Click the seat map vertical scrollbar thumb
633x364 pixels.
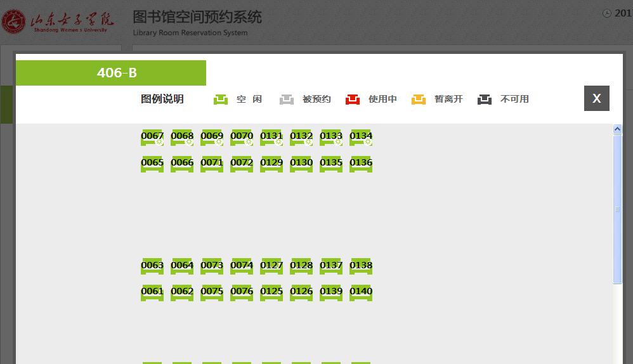coord(618,208)
